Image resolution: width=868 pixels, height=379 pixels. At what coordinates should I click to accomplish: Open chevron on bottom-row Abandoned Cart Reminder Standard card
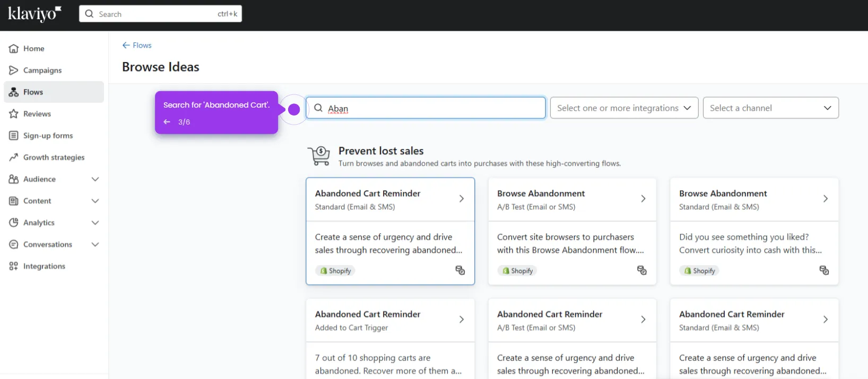[x=826, y=320]
